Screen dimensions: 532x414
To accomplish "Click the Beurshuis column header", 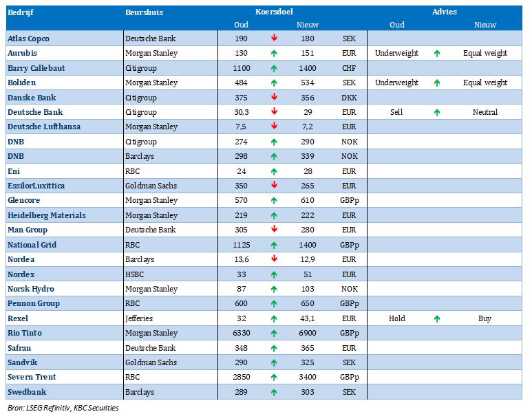I will 144,12.
